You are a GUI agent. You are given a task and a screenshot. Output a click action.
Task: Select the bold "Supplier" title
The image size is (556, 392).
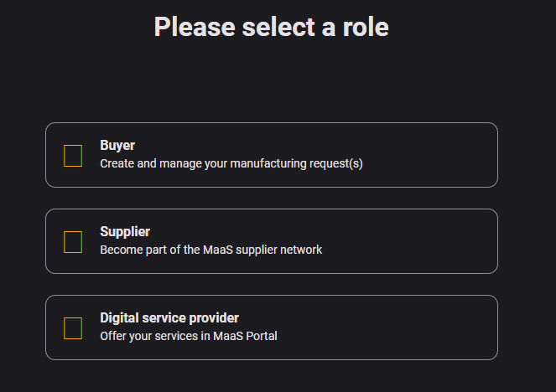(x=125, y=232)
